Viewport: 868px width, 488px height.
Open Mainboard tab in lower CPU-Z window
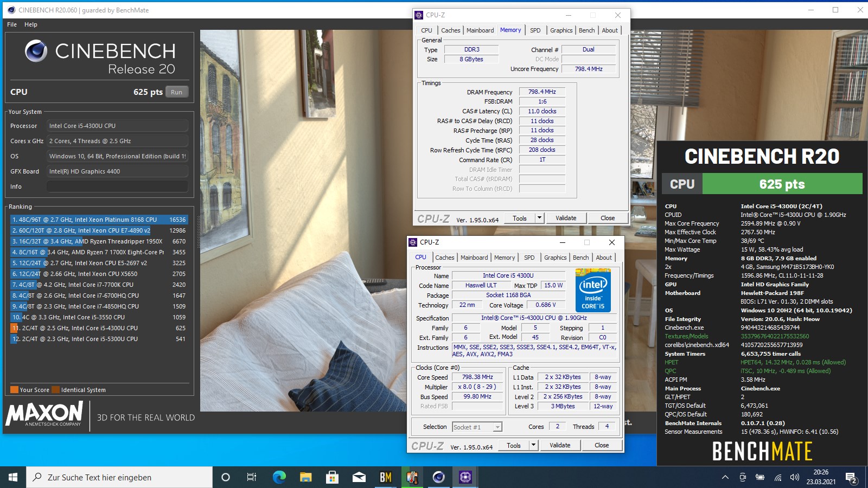474,258
